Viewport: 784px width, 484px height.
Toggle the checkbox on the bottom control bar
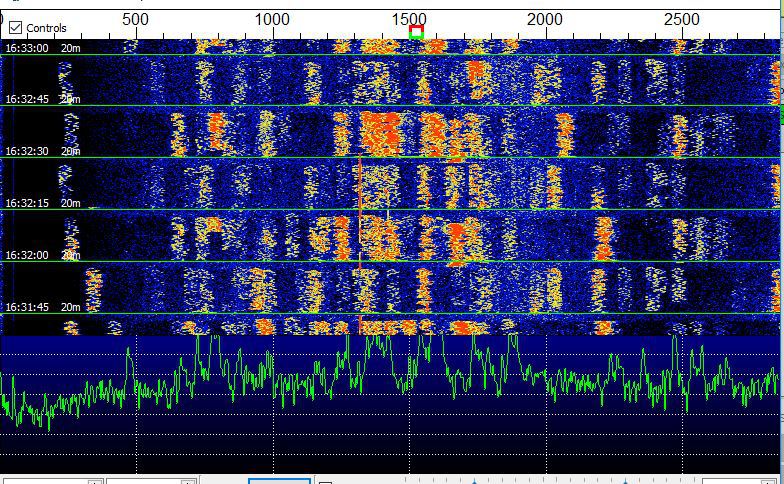(x=325, y=481)
